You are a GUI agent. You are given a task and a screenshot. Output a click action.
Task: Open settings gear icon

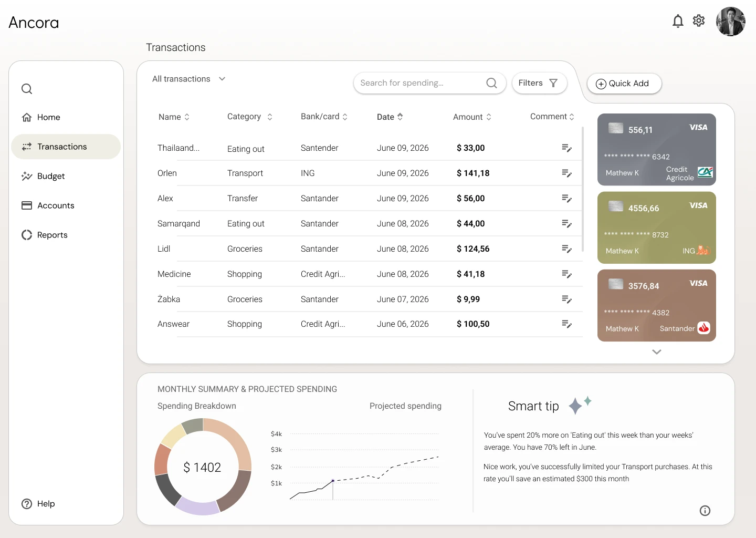coord(699,20)
